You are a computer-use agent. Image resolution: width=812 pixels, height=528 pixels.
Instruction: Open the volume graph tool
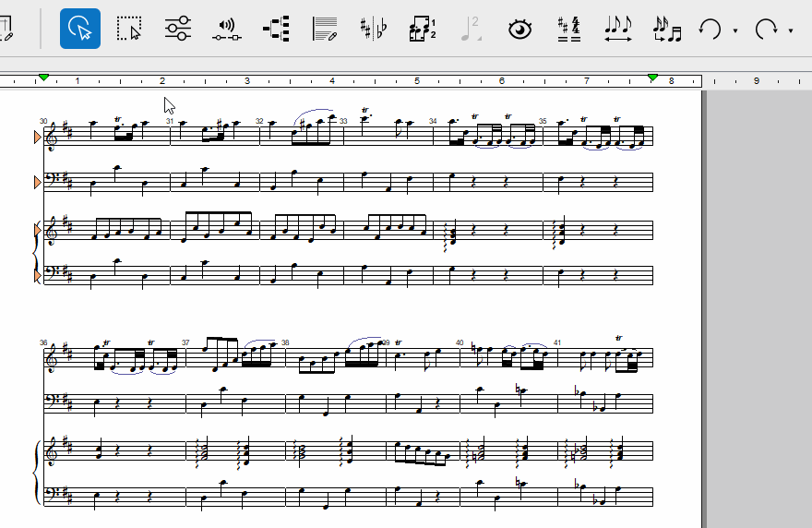pos(227,30)
